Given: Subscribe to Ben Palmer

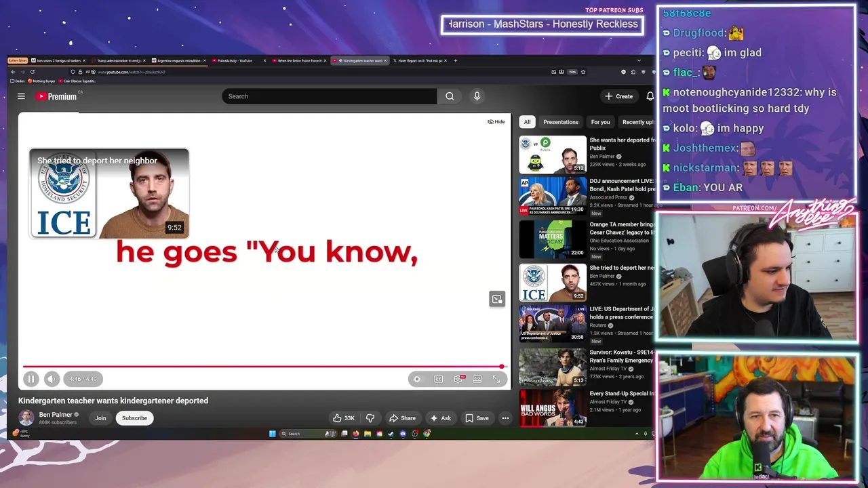Looking at the screenshot, I should click(134, 418).
